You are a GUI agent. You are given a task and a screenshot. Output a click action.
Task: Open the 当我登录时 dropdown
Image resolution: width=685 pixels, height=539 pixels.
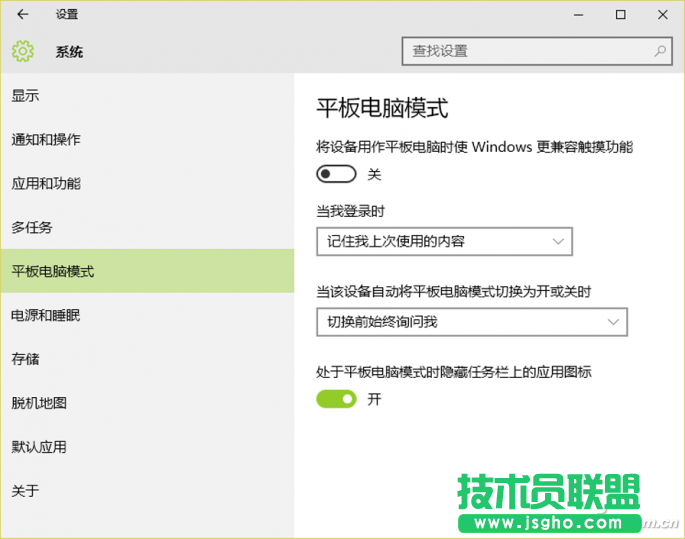coord(444,241)
